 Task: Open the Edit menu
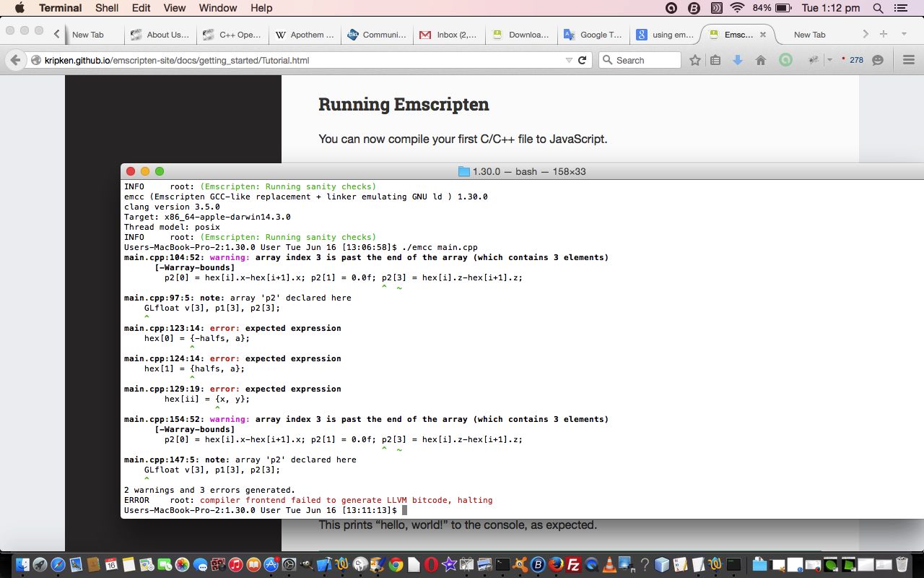(x=141, y=8)
